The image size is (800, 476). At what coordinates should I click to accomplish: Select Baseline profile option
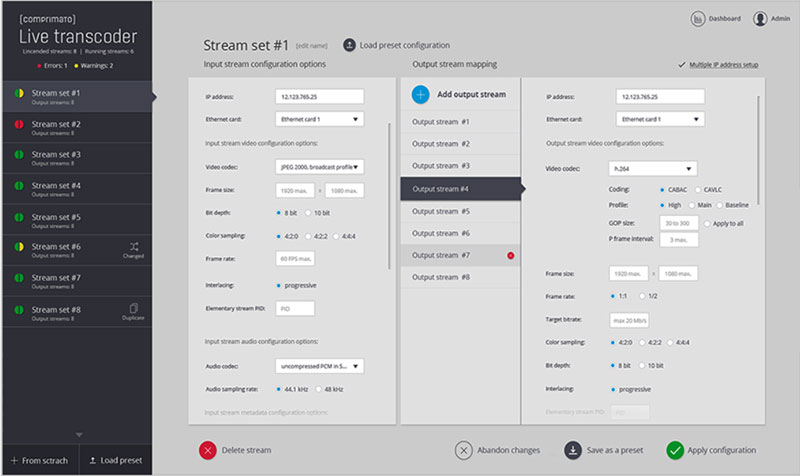720,205
